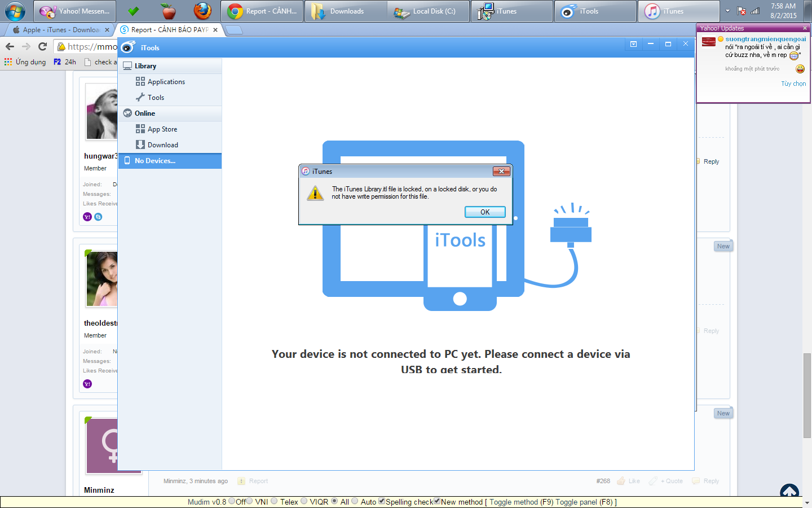Image resolution: width=812 pixels, height=508 pixels.
Task: Open the taskbar clock showing 7:58 AM
Action: coord(783,11)
